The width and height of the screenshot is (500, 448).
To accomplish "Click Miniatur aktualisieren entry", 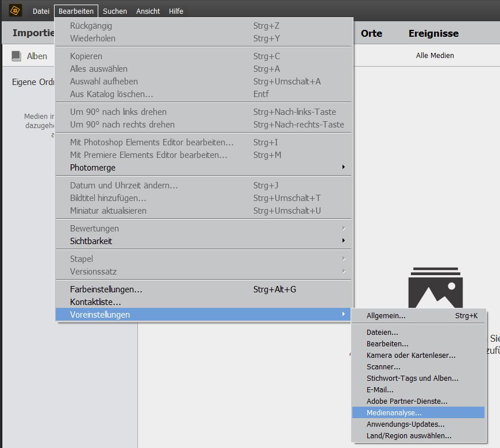I will 203,211.
